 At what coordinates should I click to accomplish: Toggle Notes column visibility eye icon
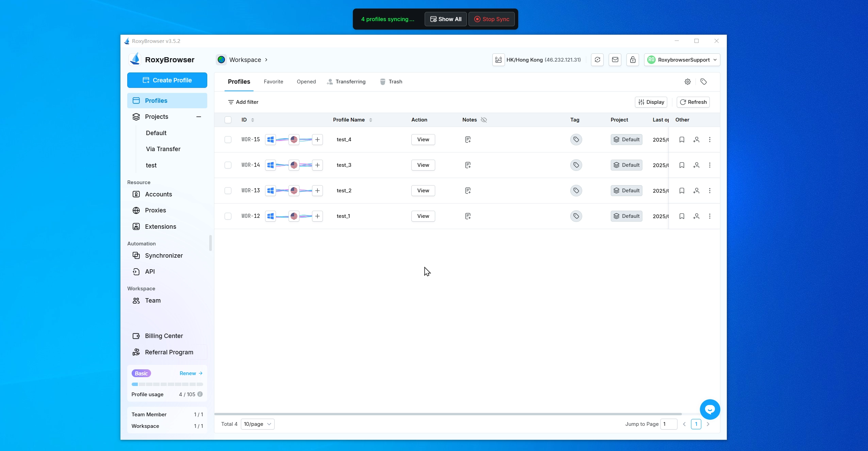tap(484, 120)
